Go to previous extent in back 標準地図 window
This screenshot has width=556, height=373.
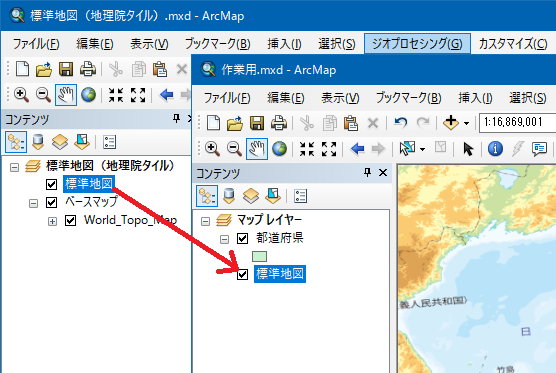166,95
